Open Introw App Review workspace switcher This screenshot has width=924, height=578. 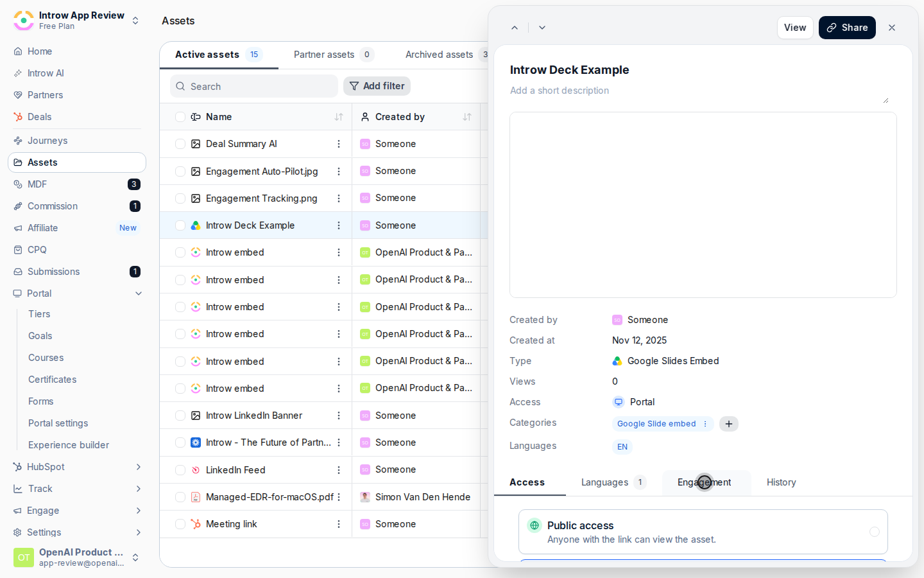77,21
